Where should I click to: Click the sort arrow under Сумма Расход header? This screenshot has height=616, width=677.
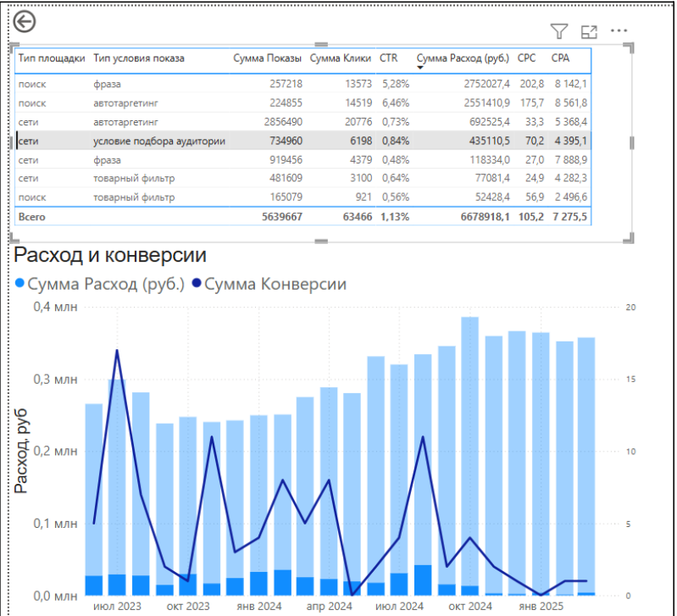420,68
